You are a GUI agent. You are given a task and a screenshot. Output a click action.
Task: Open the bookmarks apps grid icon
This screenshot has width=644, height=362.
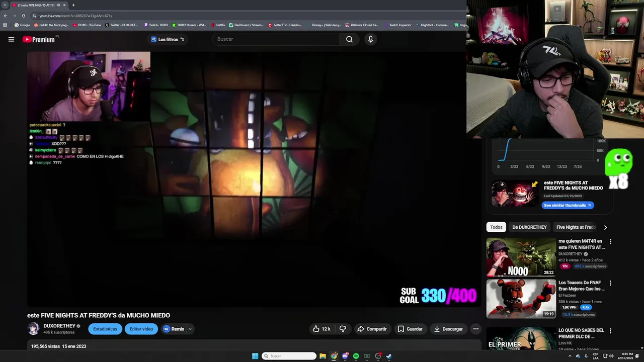pyautogui.click(x=5, y=25)
